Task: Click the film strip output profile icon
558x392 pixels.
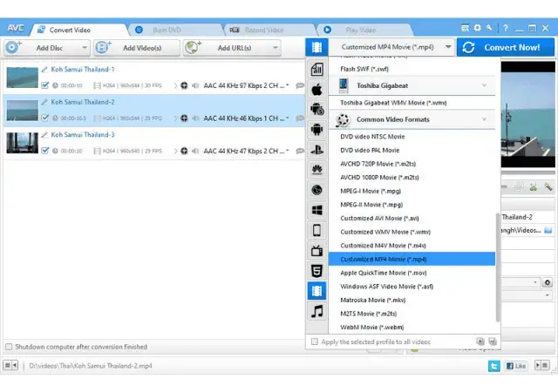Action: [x=316, y=47]
